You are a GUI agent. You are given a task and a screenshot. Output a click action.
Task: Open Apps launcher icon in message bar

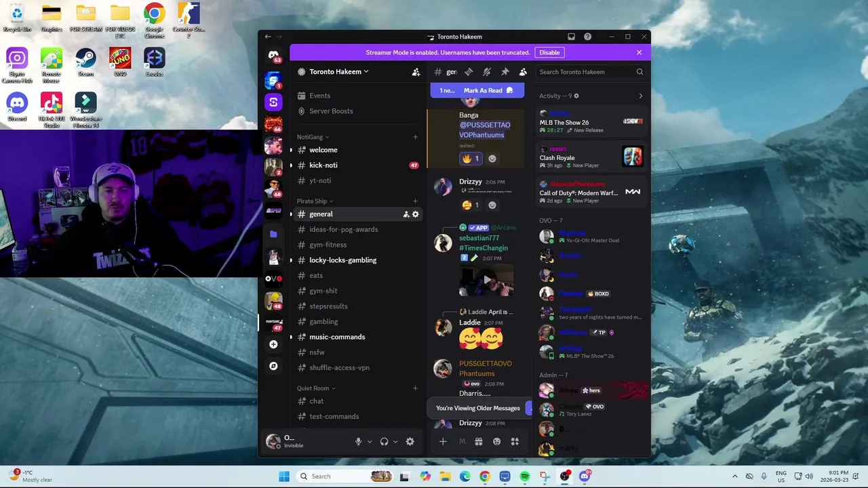[515, 441]
